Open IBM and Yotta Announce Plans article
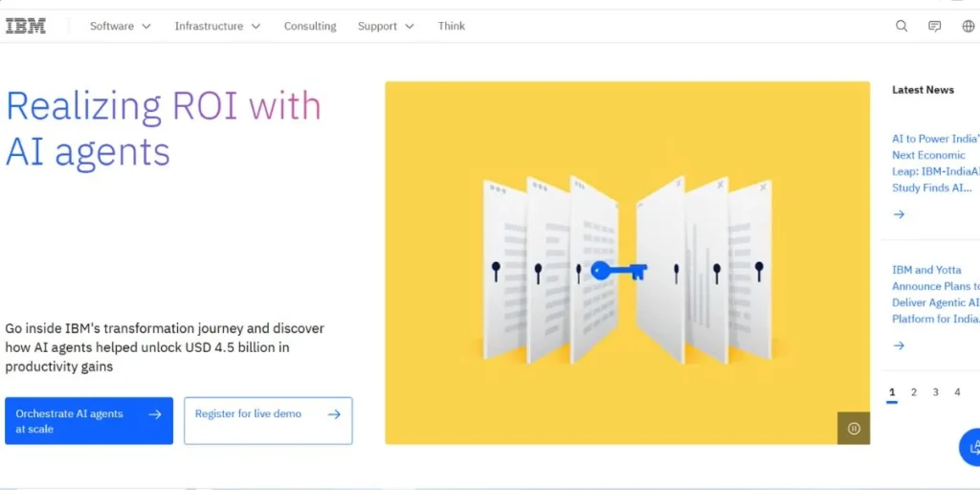This screenshot has height=490, width=980. click(x=936, y=295)
